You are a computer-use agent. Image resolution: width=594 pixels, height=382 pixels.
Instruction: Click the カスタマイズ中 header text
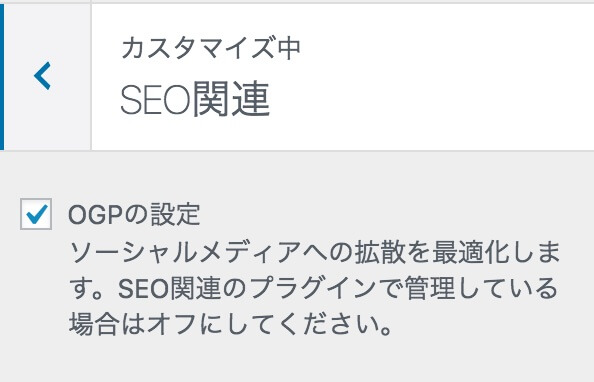tap(211, 49)
